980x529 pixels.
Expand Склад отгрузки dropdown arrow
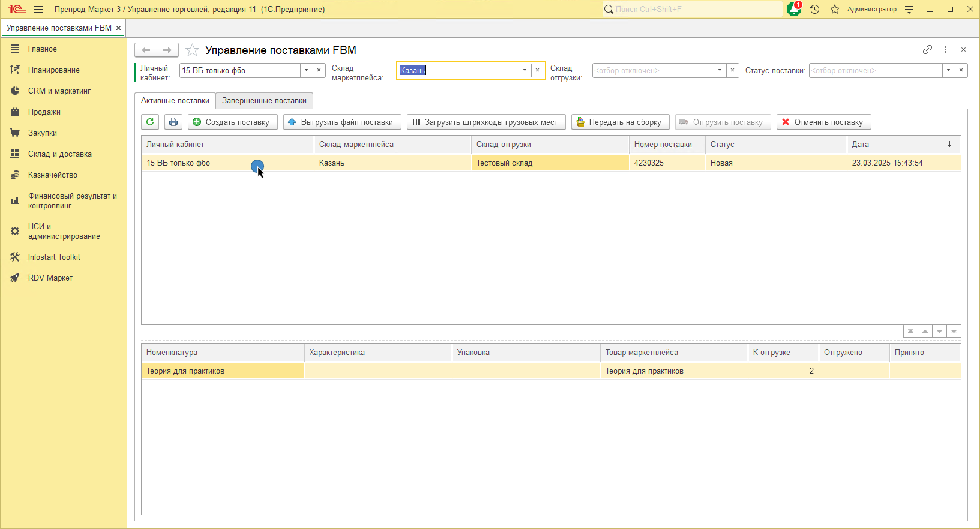click(720, 70)
